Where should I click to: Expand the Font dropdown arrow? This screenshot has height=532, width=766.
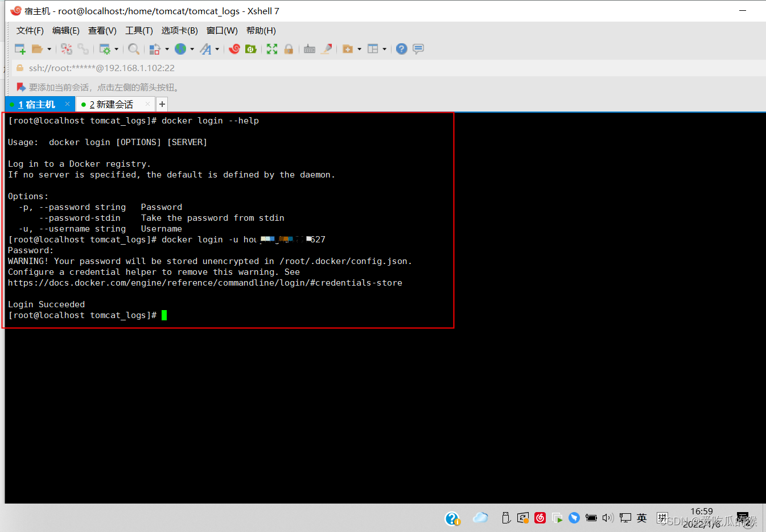click(x=217, y=49)
